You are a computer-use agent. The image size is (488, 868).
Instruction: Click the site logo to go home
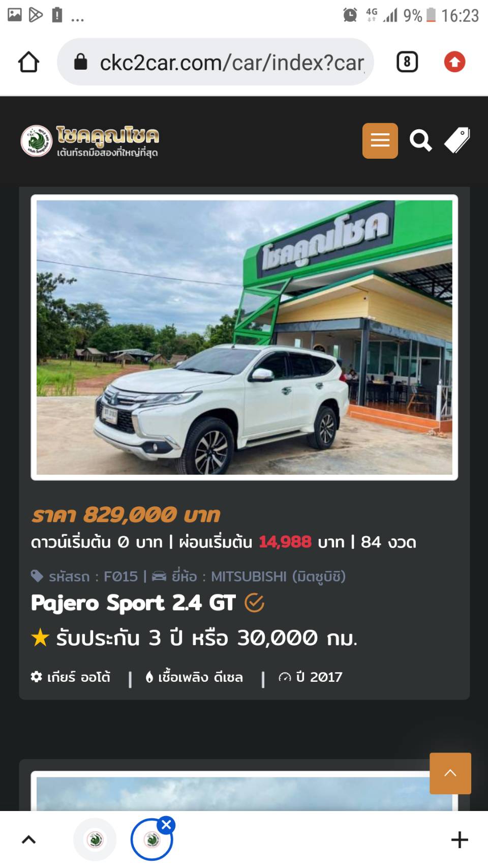click(90, 141)
